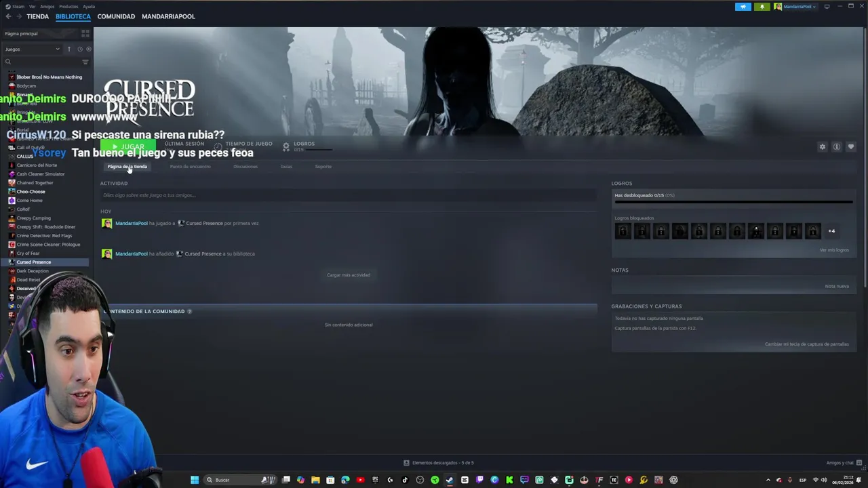
Task: Open MandarriaPool link in played-first-time entry
Action: 131,223
